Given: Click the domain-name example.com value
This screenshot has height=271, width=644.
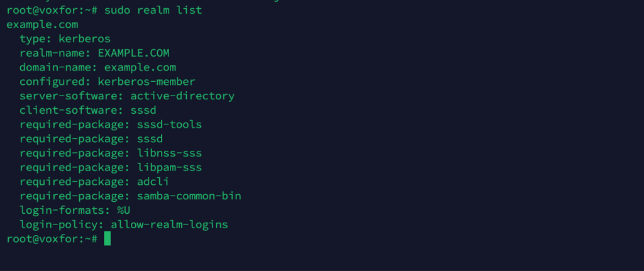Looking at the screenshot, I should coord(140,67).
